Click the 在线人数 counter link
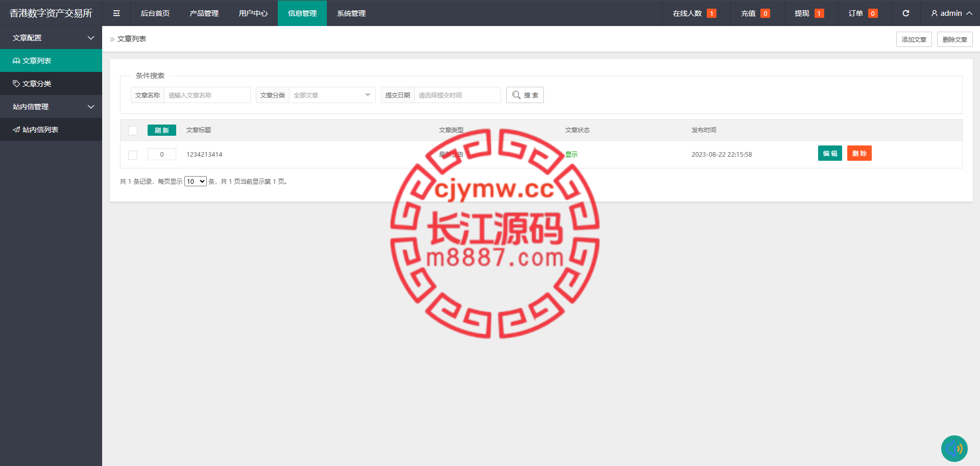Screen dimensions: 980x466 click(x=694, y=13)
